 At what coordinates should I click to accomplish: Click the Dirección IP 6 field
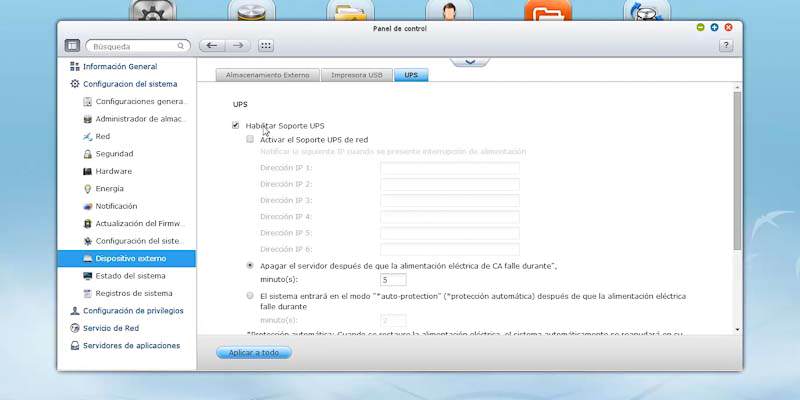pyautogui.click(x=449, y=249)
